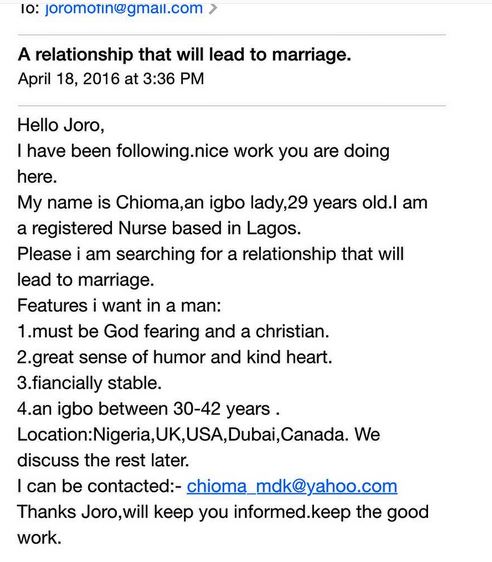Select the bold email subject line
This screenshot has width=492, height=562.
pyautogui.click(x=184, y=55)
